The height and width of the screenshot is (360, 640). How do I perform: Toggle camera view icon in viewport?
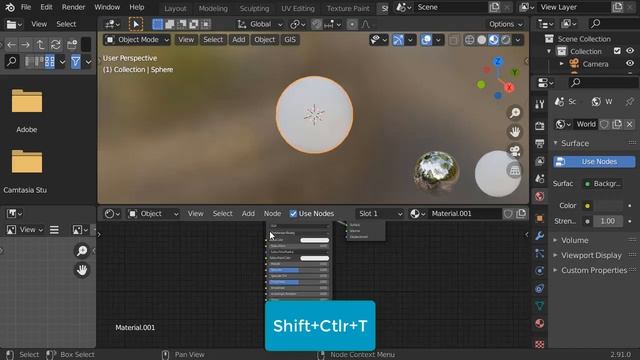[x=515, y=151]
